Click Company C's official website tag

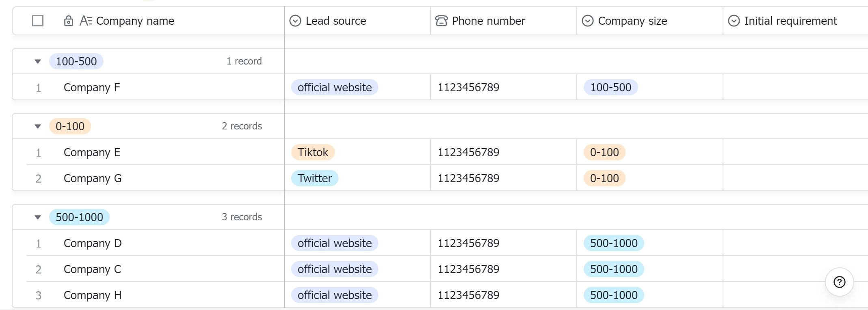[x=334, y=269]
